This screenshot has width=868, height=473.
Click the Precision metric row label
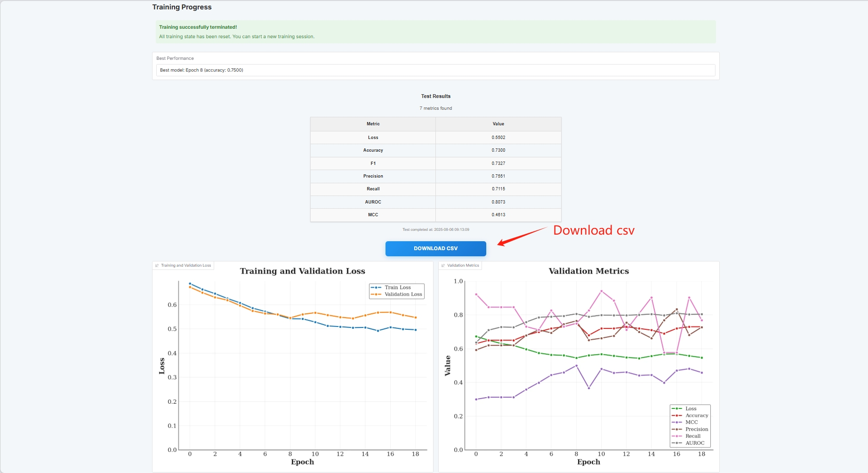(x=373, y=176)
